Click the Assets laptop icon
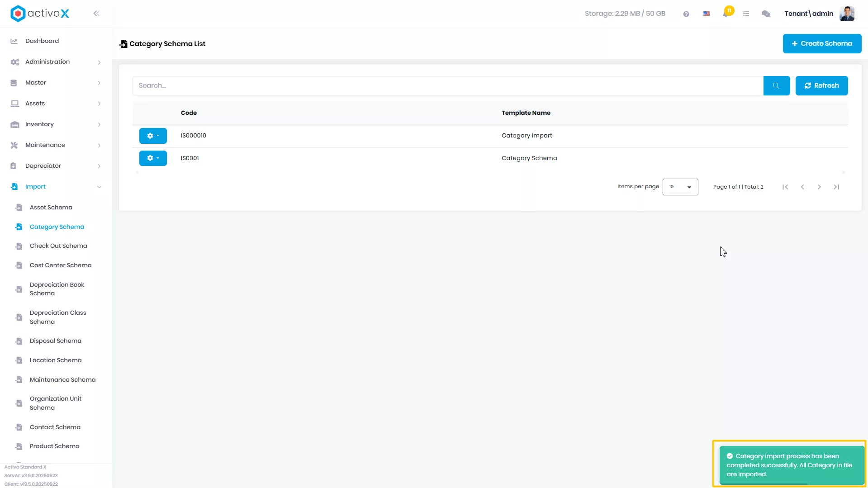 (x=14, y=104)
